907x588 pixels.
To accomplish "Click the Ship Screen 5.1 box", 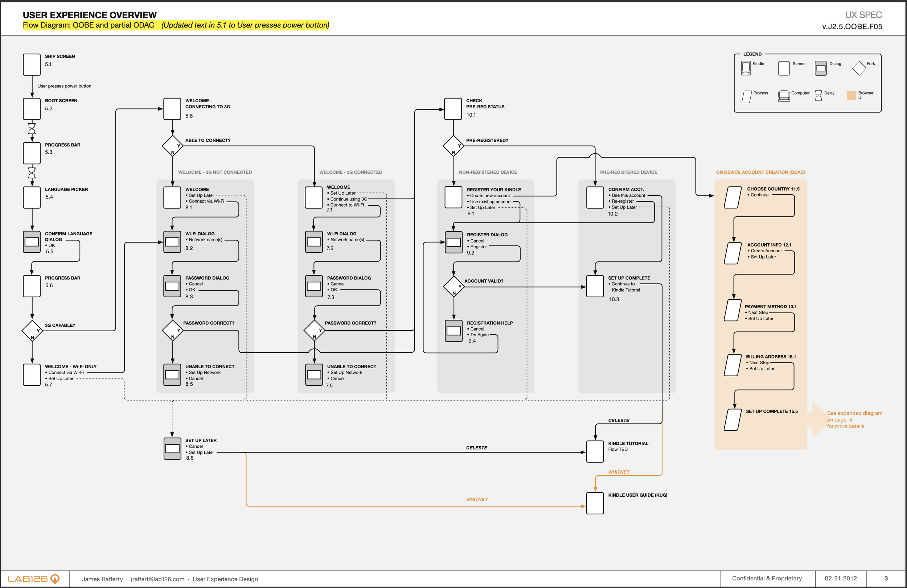I will (x=32, y=65).
